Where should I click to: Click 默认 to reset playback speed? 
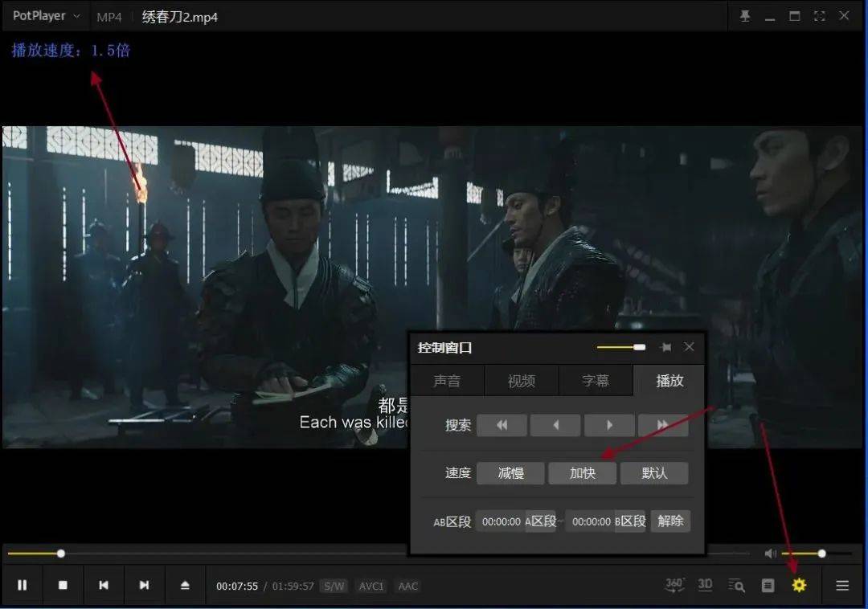coord(654,473)
